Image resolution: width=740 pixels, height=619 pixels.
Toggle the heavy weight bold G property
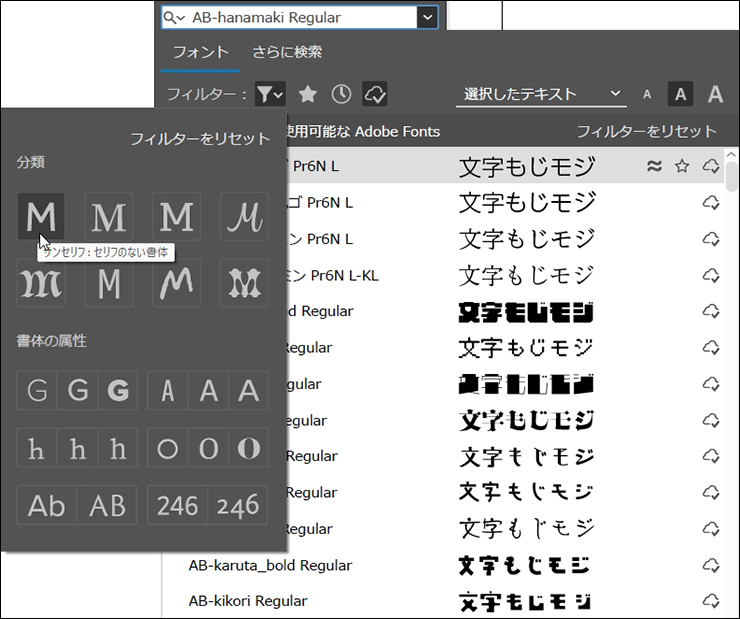click(x=118, y=390)
